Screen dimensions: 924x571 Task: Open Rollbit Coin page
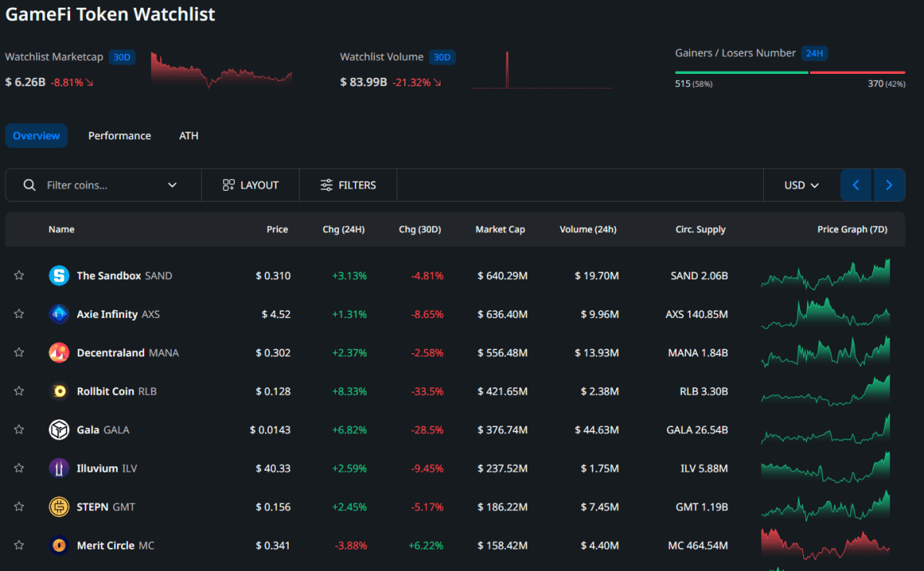coord(105,391)
